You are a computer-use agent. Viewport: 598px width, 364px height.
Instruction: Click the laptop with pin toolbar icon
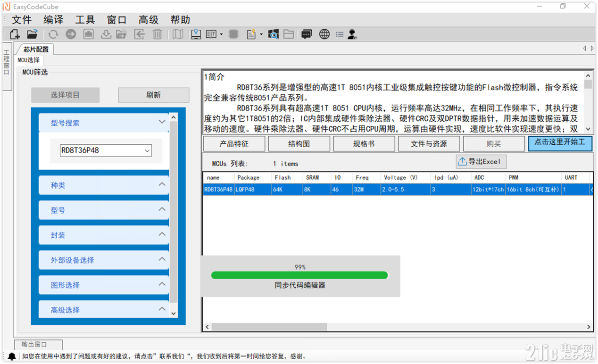coord(196,34)
